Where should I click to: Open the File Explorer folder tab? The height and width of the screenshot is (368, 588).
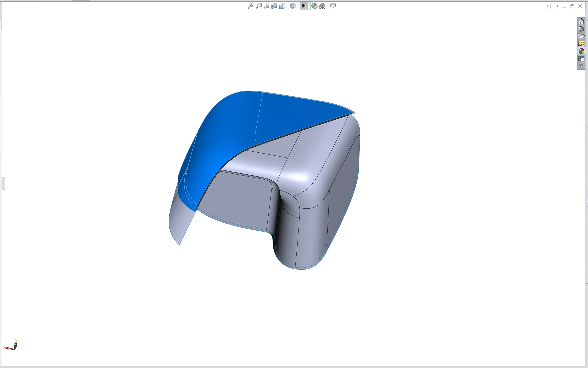pos(581,36)
